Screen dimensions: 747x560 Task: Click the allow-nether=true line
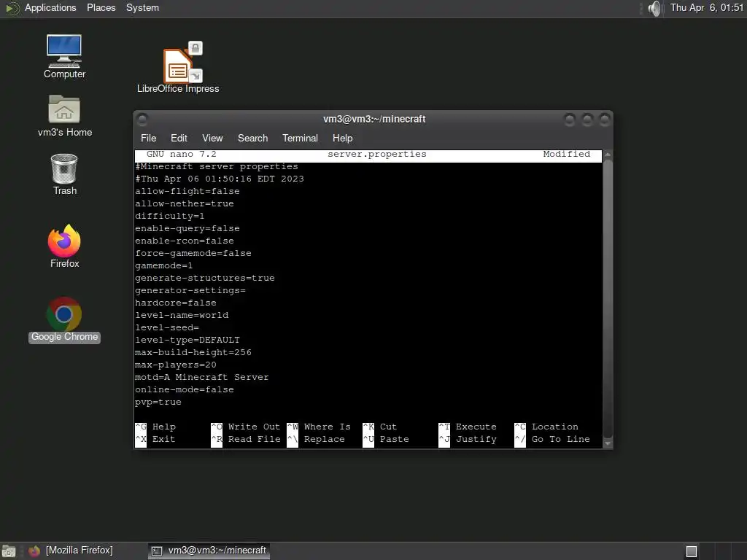coord(185,203)
